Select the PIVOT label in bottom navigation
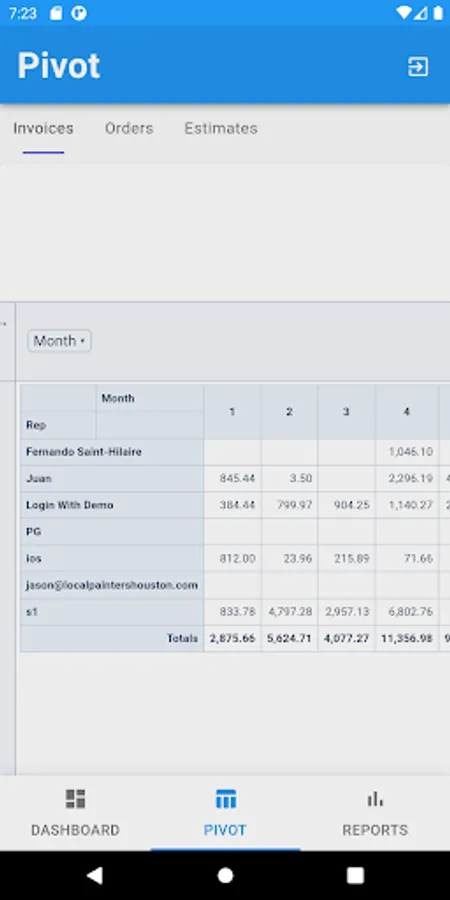Screen dimensions: 450x900 (x=225, y=830)
